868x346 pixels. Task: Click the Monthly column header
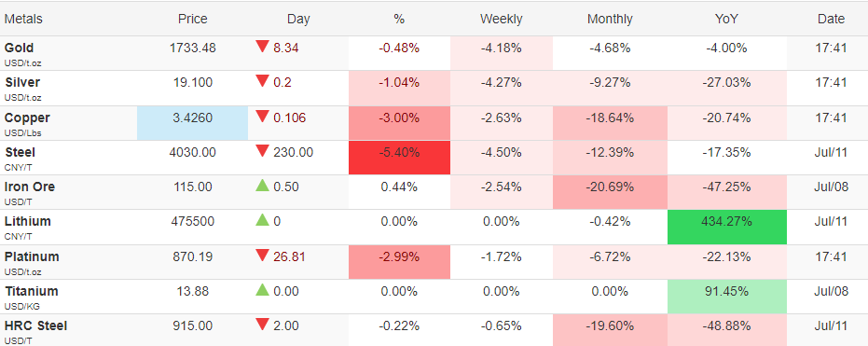point(610,19)
